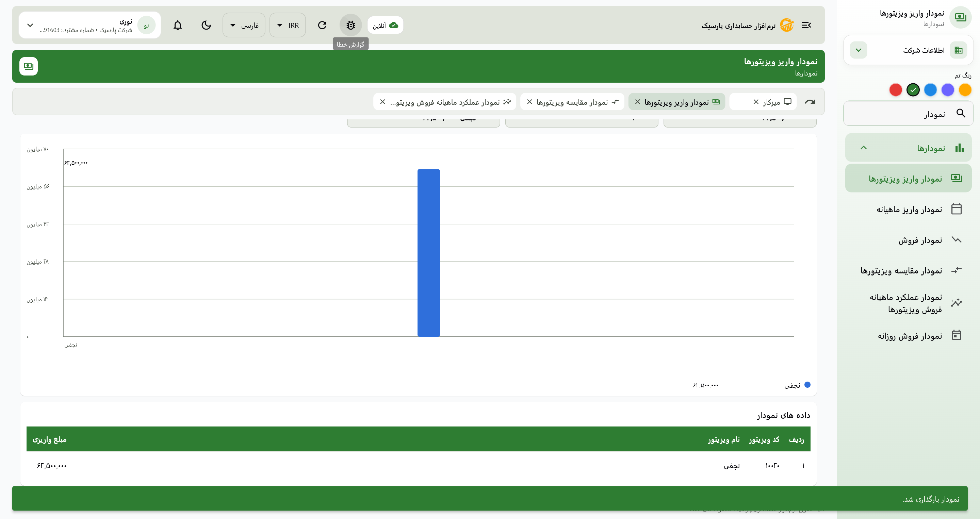Click the sparkle chart icon in sidebar
This screenshot has height=519, width=980.
point(957,303)
